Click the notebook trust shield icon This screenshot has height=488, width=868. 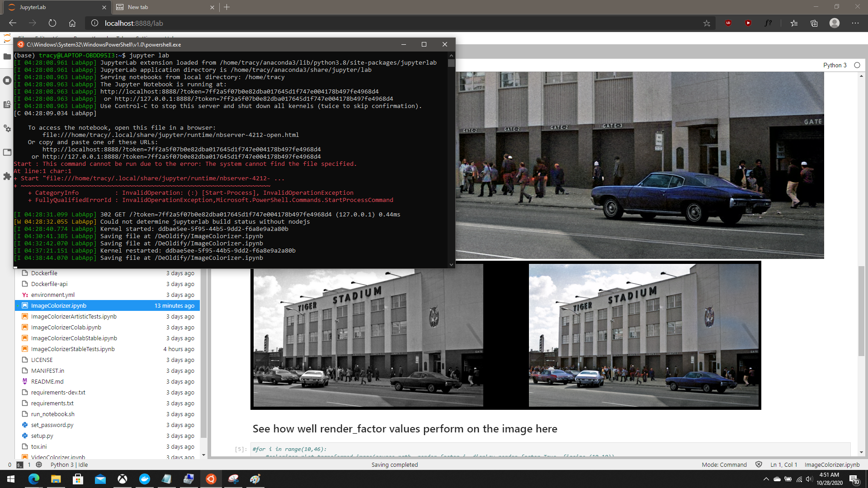click(759, 465)
